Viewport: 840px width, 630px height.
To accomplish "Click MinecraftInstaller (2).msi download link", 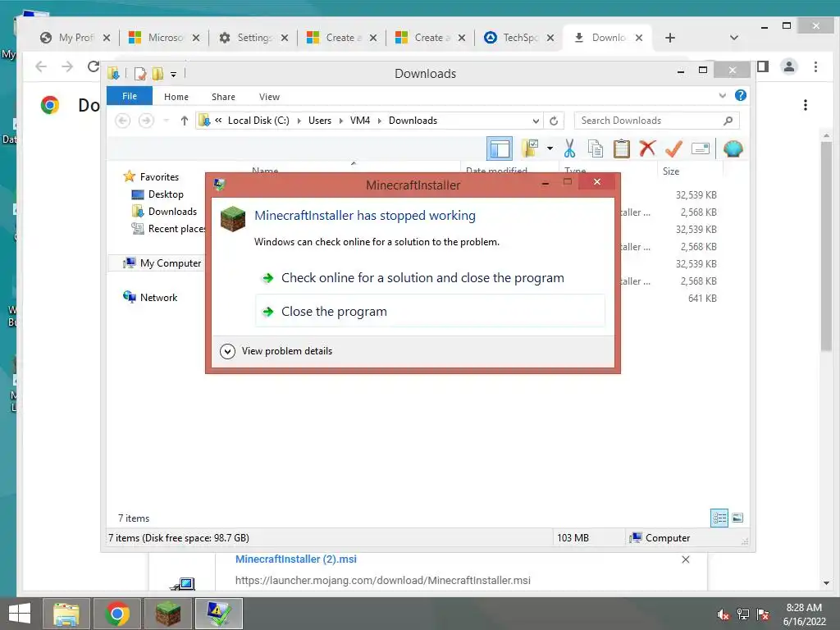I will pos(295,559).
